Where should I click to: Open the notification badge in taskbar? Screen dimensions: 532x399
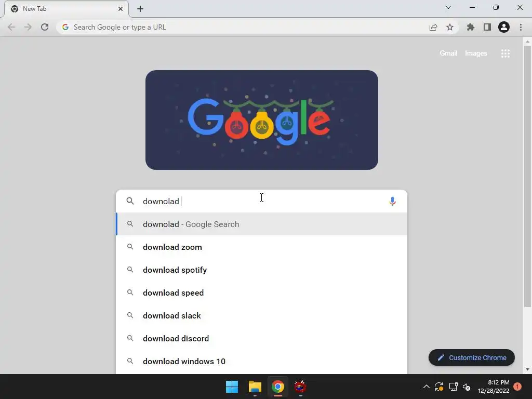tap(517, 387)
